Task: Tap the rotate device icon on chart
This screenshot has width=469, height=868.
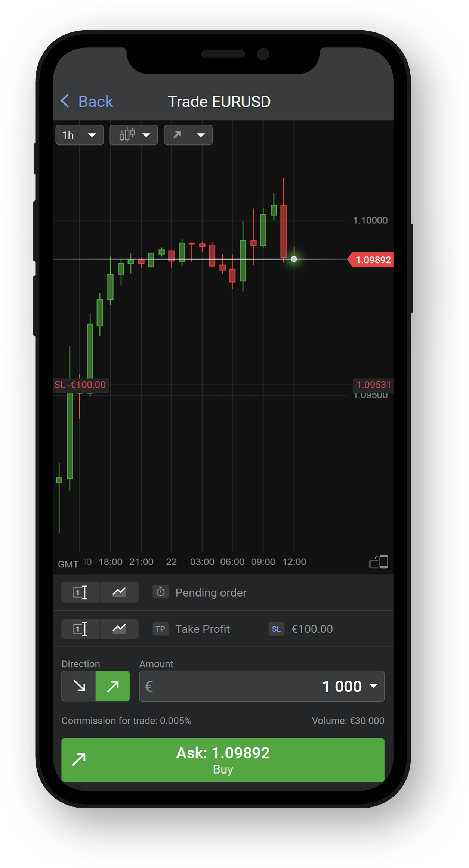Action: click(379, 561)
